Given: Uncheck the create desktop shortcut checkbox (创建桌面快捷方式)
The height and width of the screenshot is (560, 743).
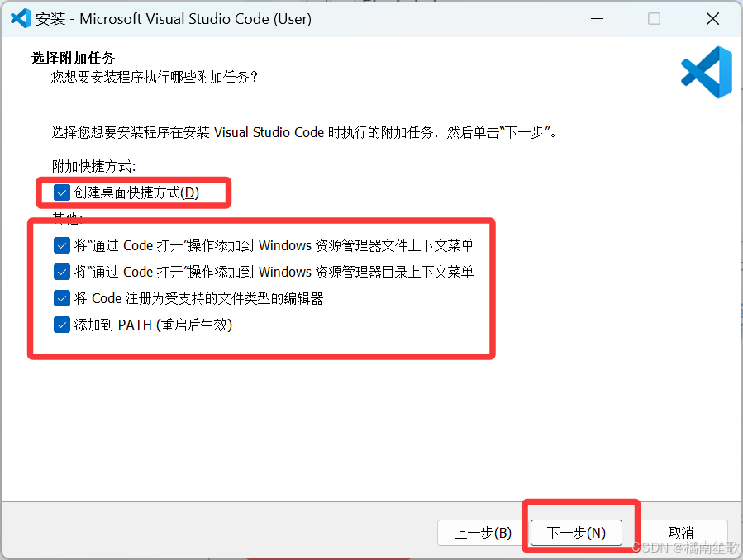Looking at the screenshot, I should click(62, 192).
